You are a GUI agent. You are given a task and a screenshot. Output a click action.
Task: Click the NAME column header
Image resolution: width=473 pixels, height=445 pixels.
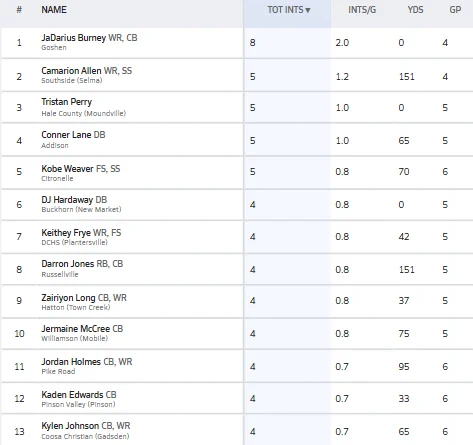[x=54, y=10]
